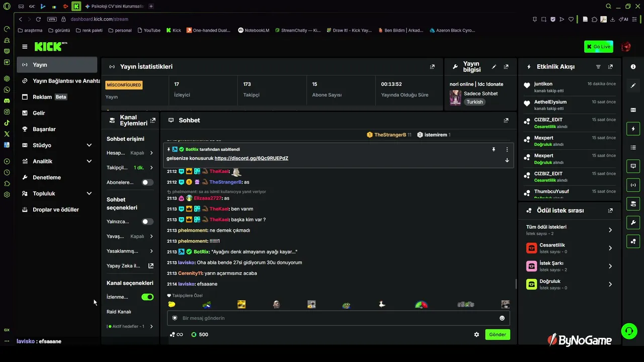Open the Doğruluk reward requests
Viewport: 644px width, 362px height.
click(x=570, y=284)
